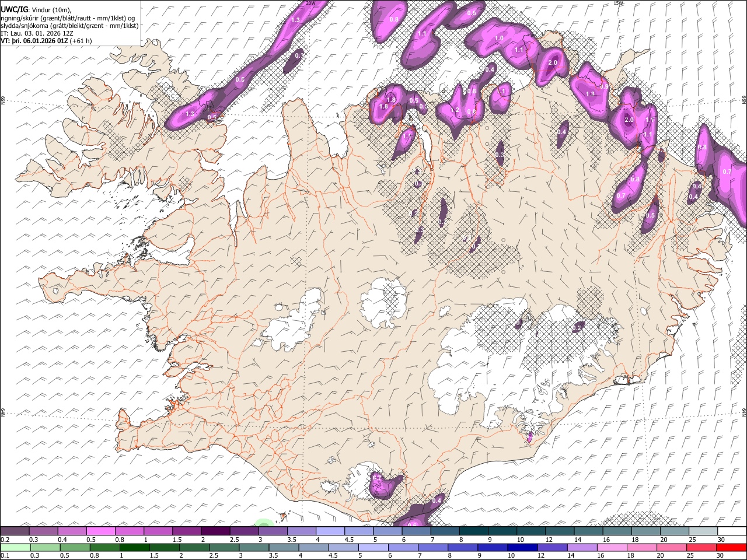Click the '20W' longitude label at top

coord(310,3)
